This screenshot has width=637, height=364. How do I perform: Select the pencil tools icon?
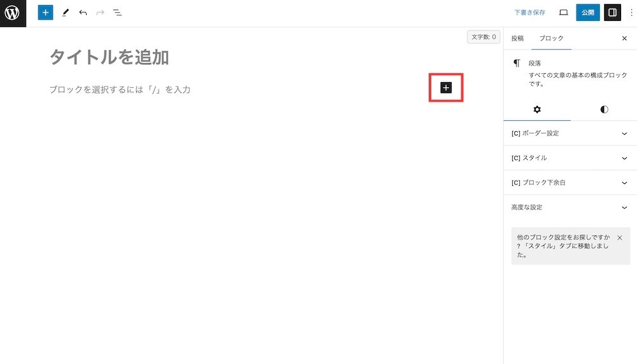[x=66, y=13]
